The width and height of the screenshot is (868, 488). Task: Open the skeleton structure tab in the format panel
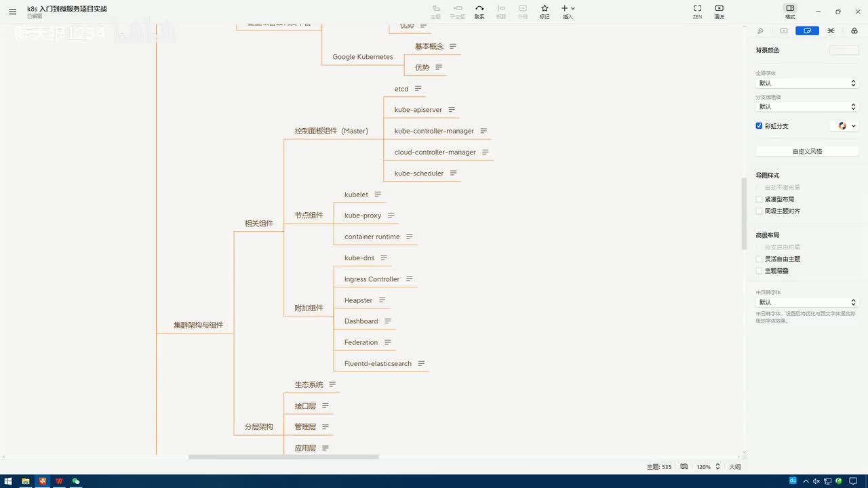pyautogui.click(x=831, y=30)
